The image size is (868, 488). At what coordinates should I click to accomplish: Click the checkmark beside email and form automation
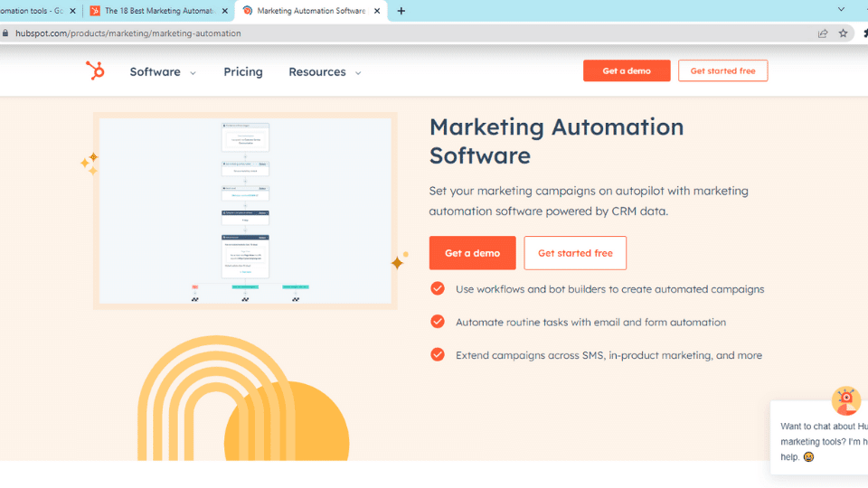tap(438, 322)
